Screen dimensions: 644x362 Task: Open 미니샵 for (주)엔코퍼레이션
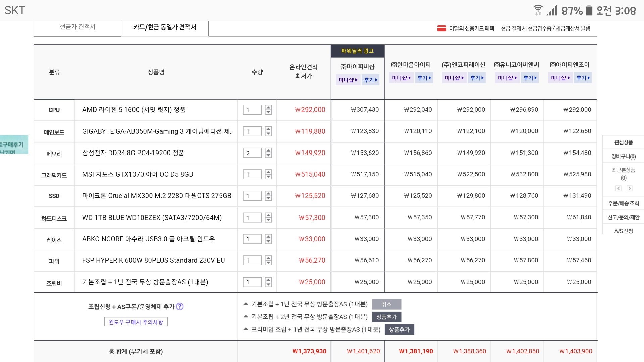[x=454, y=78]
